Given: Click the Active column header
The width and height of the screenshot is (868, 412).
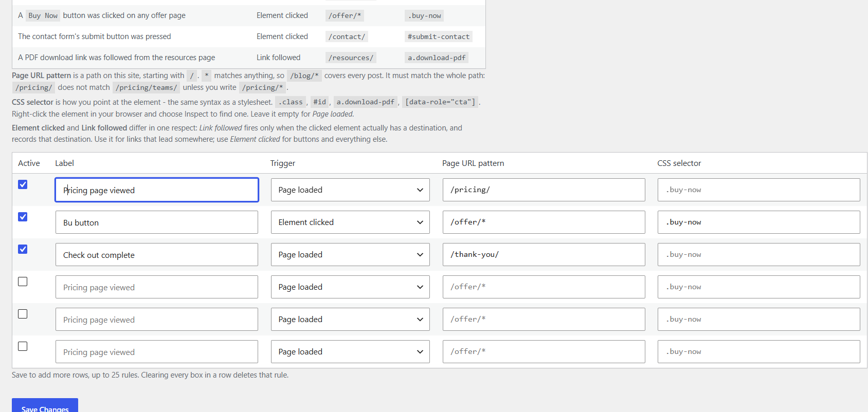Looking at the screenshot, I should point(29,163).
